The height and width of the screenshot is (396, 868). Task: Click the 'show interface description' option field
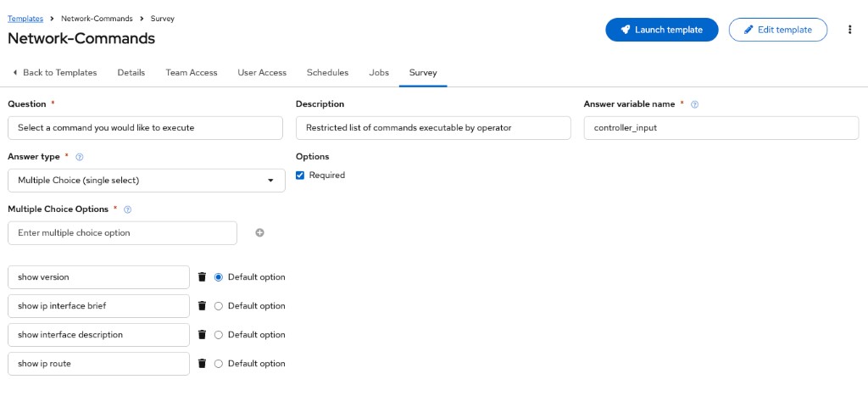pyautogui.click(x=98, y=335)
